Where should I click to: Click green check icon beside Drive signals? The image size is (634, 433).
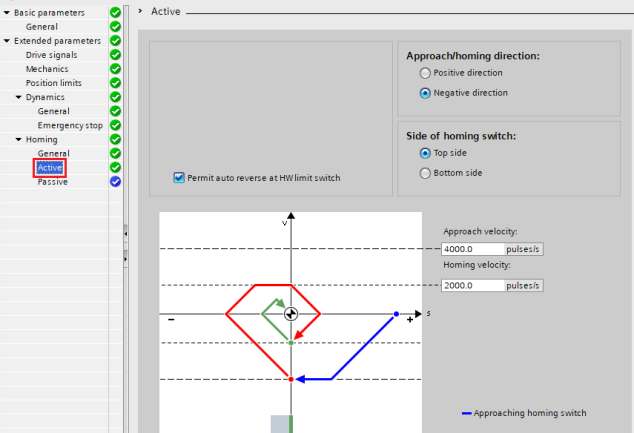pos(115,55)
